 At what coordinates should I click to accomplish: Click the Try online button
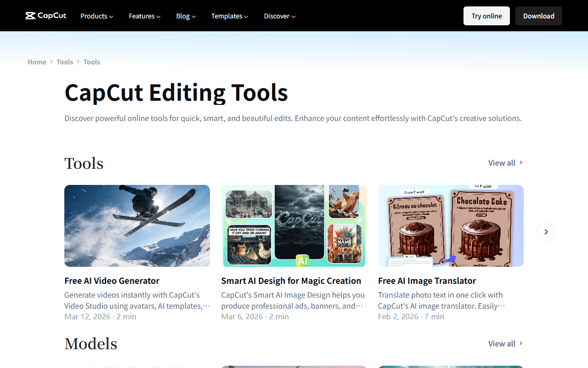coord(486,16)
